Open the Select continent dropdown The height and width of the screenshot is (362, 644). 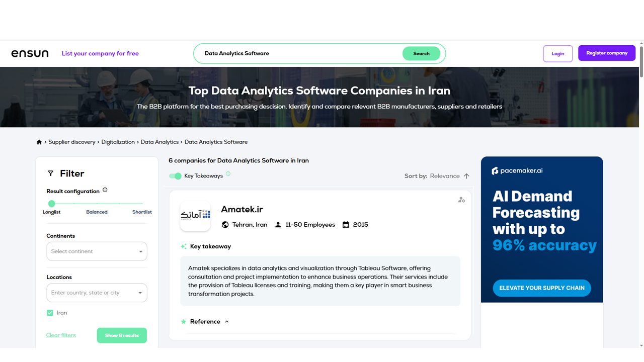point(97,251)
